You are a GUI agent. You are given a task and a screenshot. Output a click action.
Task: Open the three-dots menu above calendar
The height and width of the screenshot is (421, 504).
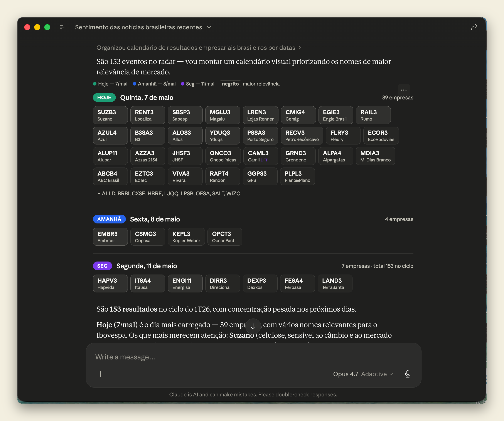(404, 90)
